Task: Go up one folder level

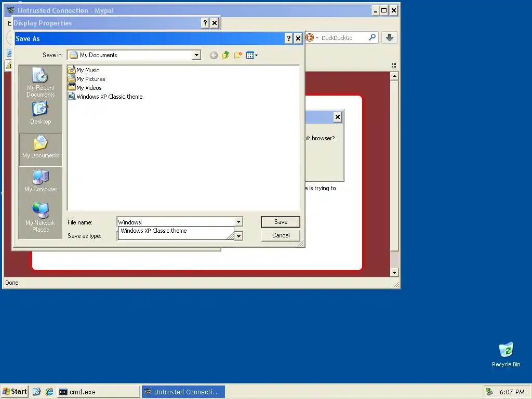Action: [225, 55]
